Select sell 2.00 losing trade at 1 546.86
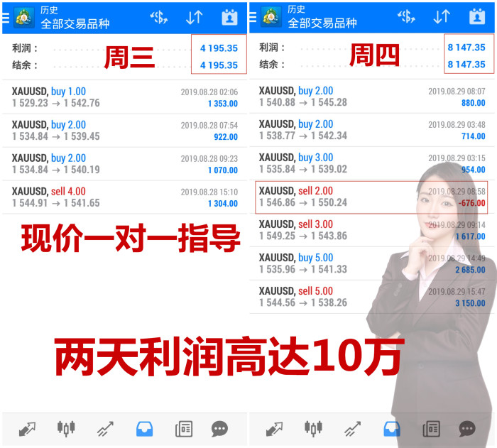 (372, 197)
